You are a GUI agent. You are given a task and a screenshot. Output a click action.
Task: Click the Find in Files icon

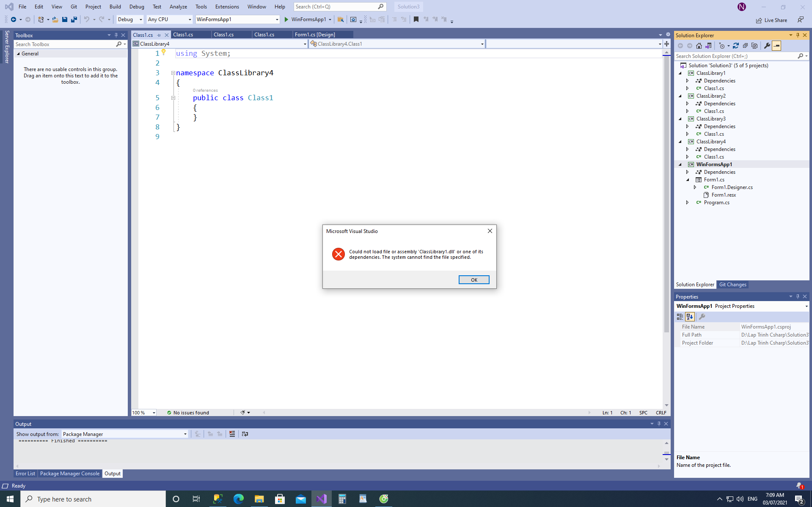click(x=341, y=19)
